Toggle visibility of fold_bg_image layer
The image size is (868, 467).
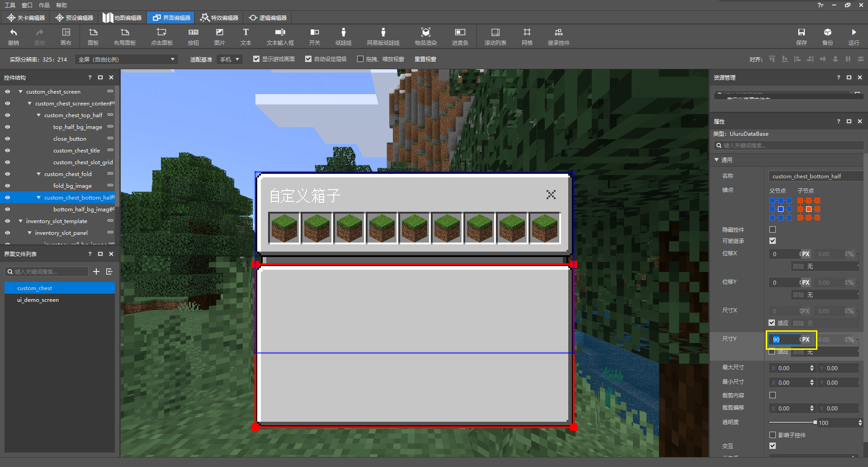pyautogui.click(x=8, y=186)
